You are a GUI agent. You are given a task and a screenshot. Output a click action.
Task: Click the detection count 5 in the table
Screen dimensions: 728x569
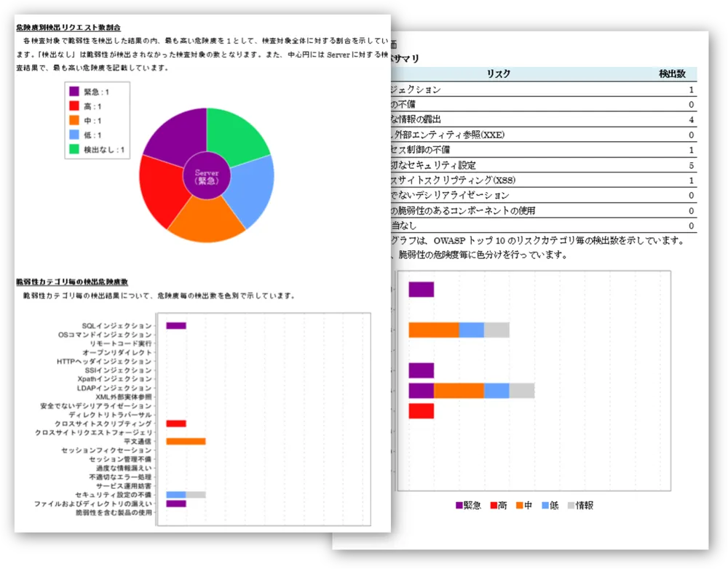coord(692,166)
